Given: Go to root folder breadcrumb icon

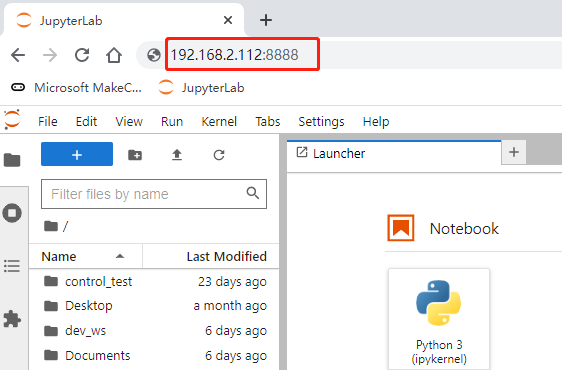Looking at the screenshot, I should point(51,226).
